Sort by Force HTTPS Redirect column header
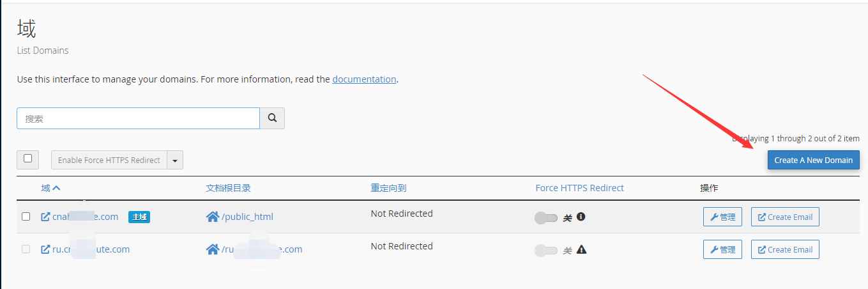868x289 pixels. coord(580,188)
